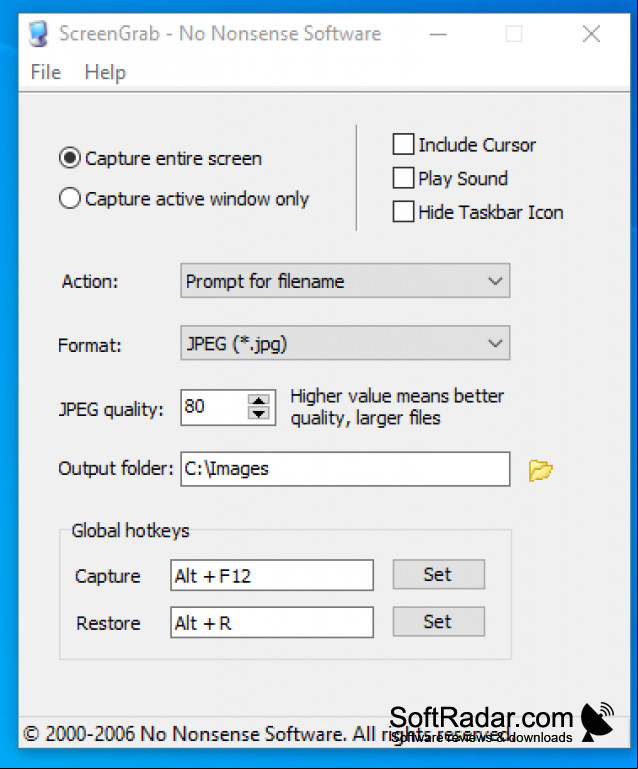Click the ScreenGrab app icon in title bar
The height and width of the screenshot is (769, 638).
click(38, 33)
